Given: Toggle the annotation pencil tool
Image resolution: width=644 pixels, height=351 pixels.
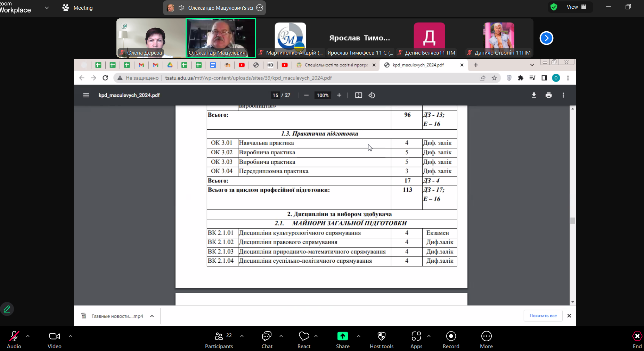Looking at the screenshot, I should click(7, 309).
